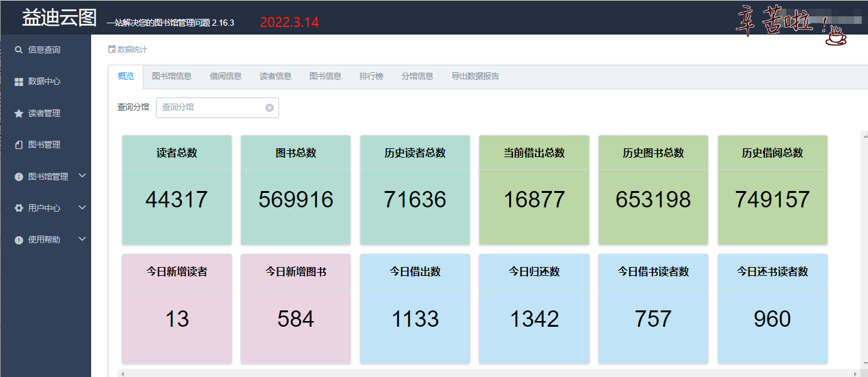Open the 导出数据报告 tab
The width and height of the screenshot is (868, 377).
(475, 76)
